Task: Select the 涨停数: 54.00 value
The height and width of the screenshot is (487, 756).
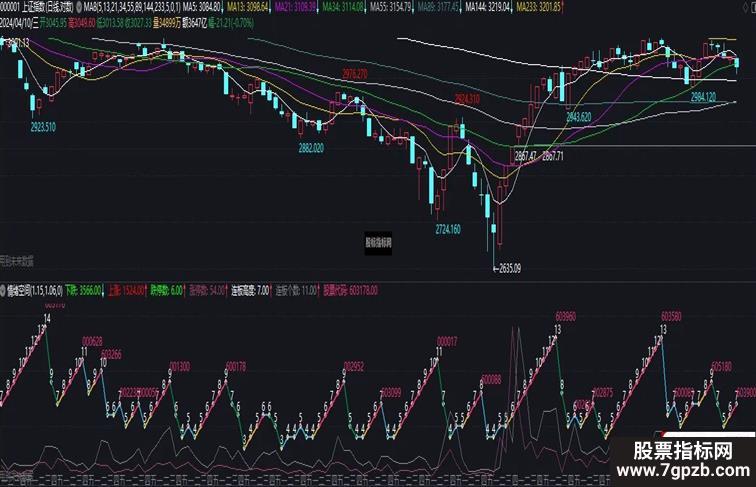Action: 207,291
